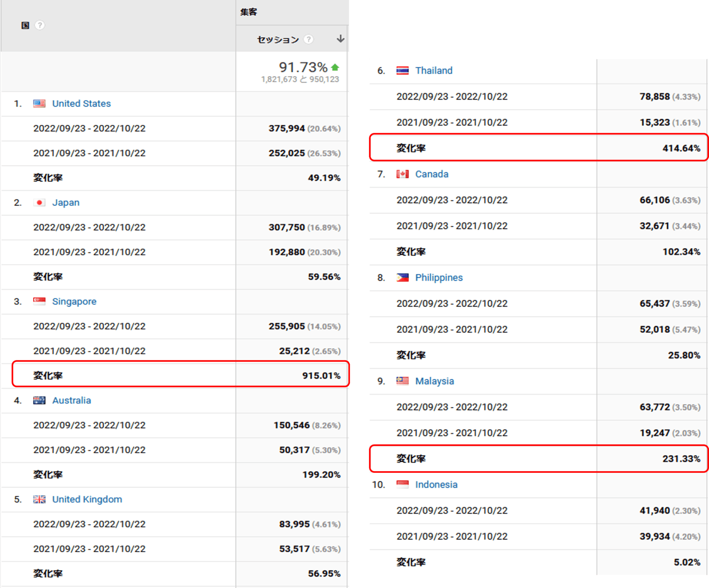The image size is (709, 588).
Task: Click the 国 column header label
Action: pos(25,25)
